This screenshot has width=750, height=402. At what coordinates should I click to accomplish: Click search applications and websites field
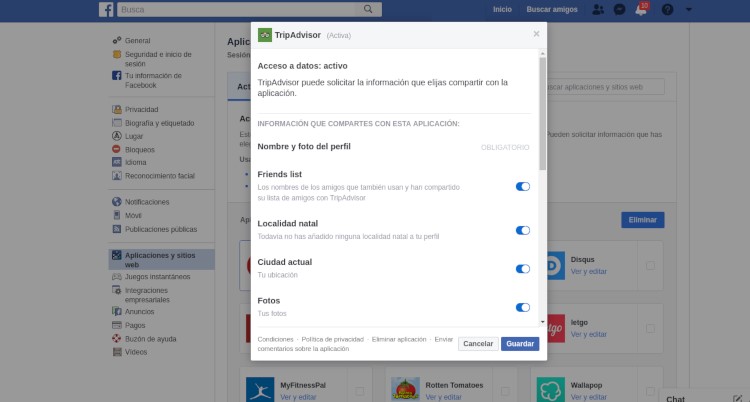tap(605, 87)
